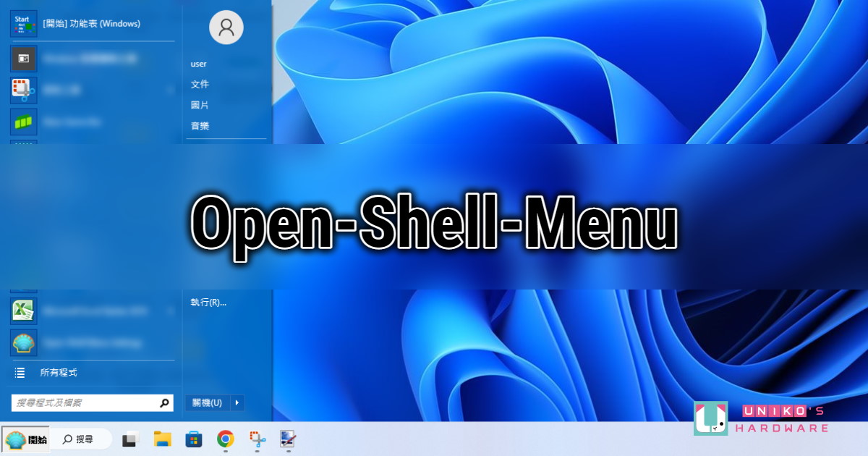Screen dimensions: 868x456
Task: Open the image editor icon on the taskbar
Action: tap(287, 439)
